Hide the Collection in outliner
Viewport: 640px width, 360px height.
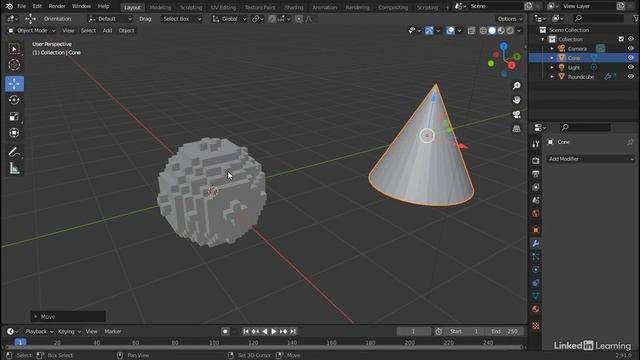tap(631, 39)
